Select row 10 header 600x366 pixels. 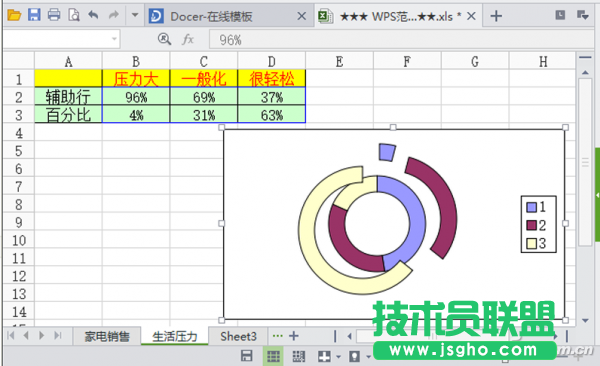tap(18, 240)
